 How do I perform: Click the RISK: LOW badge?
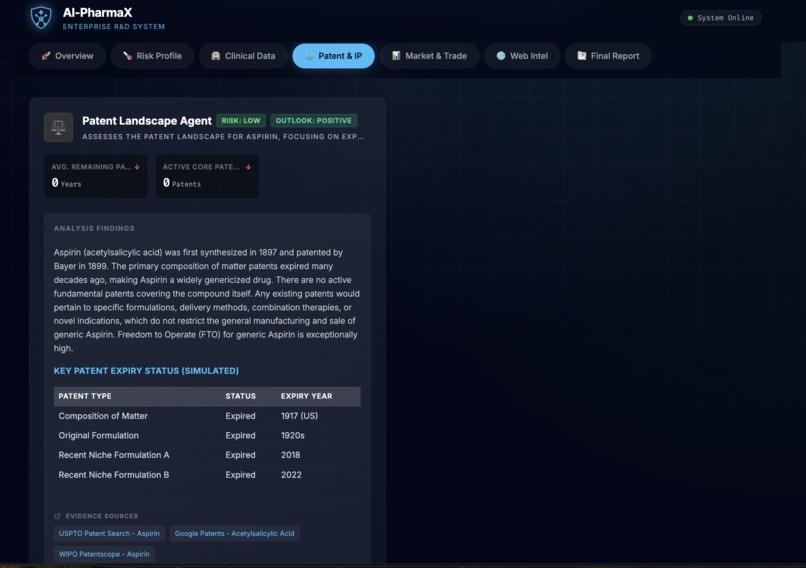pyautogui.click(x=241, y=121)
